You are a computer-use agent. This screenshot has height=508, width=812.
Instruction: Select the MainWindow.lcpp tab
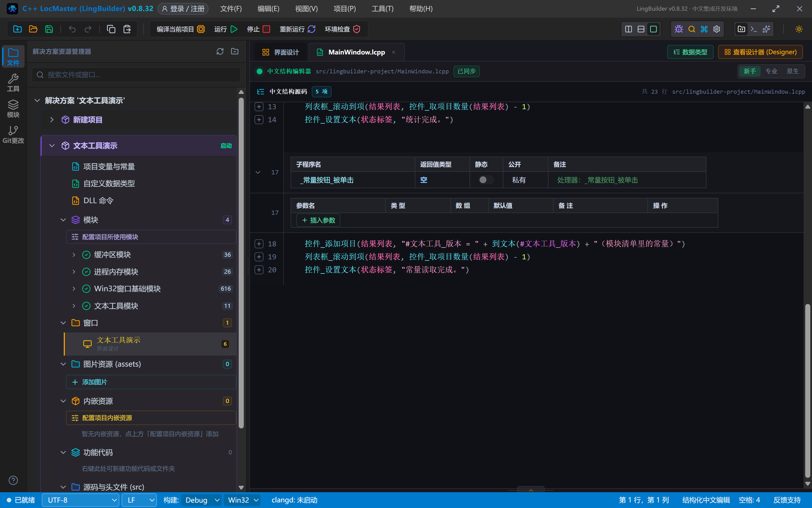coord(356,52)
